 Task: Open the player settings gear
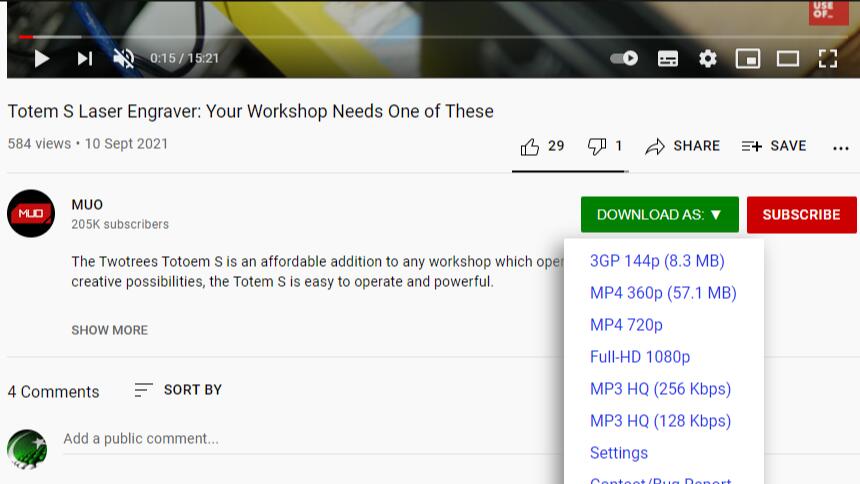click(708, 58)
